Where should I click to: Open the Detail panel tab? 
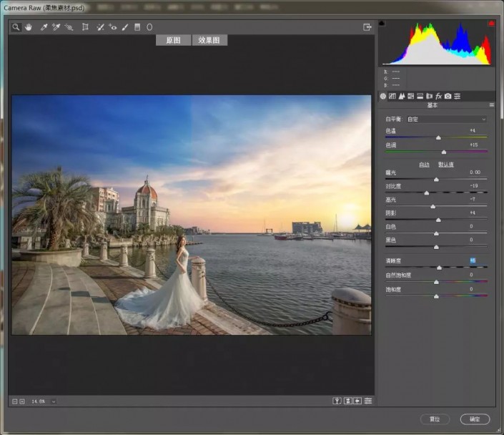click(402, 96)
